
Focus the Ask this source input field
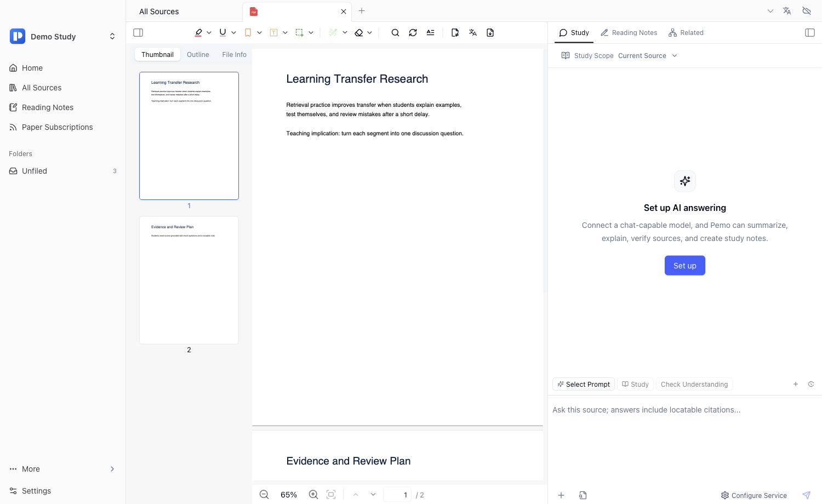(x=684, y=440)
